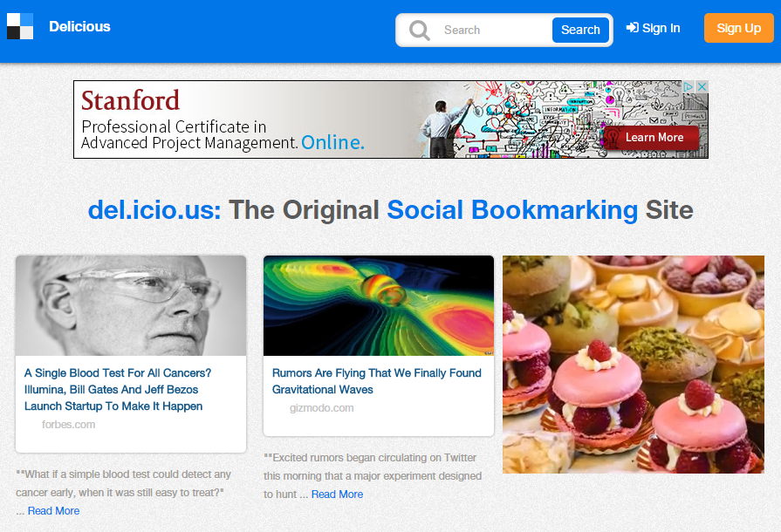Click the lightbulb icon on Learn More
Screen dimensions: 781x532
point(613,137)
